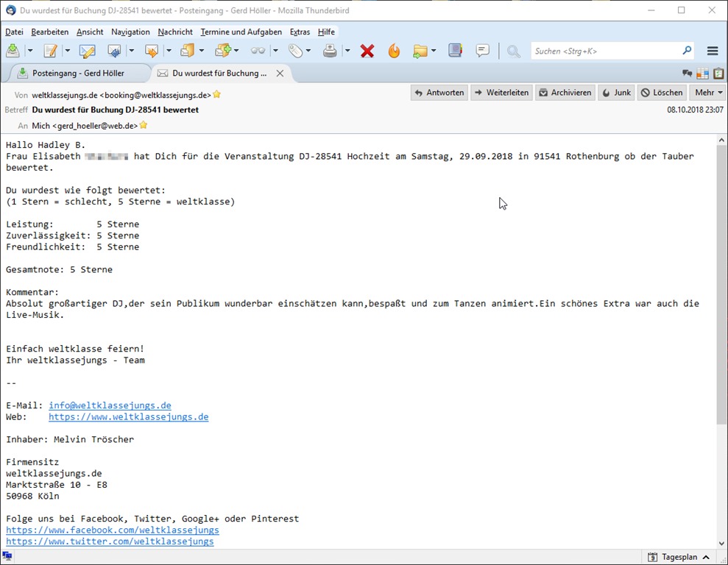The width and height of the screenshot is (728, 565).
Task: Click the Archivieren button
Action: 565,92
